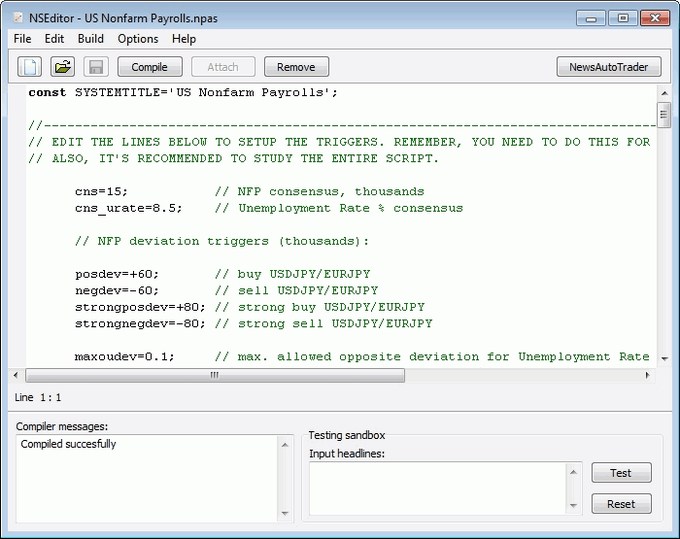
Task: Click the 'EDIT THE LINES BELOW' comment line
Action: coord(339,142)
